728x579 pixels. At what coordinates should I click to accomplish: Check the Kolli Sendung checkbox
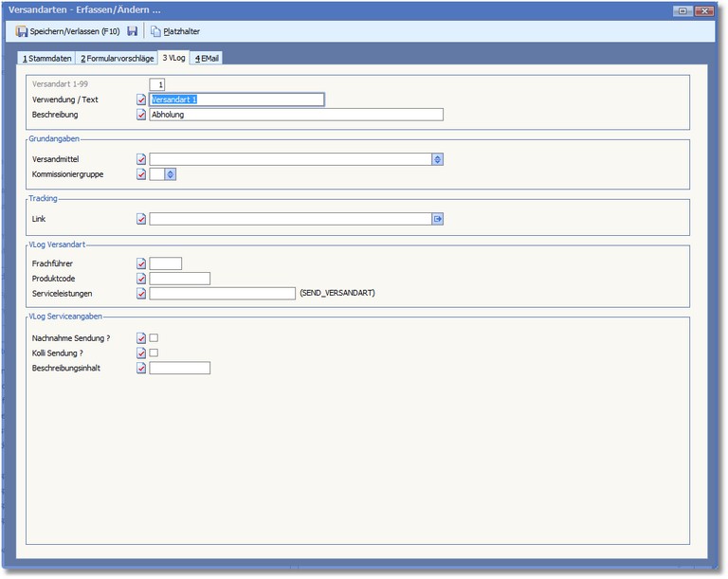tap(154, 353)
